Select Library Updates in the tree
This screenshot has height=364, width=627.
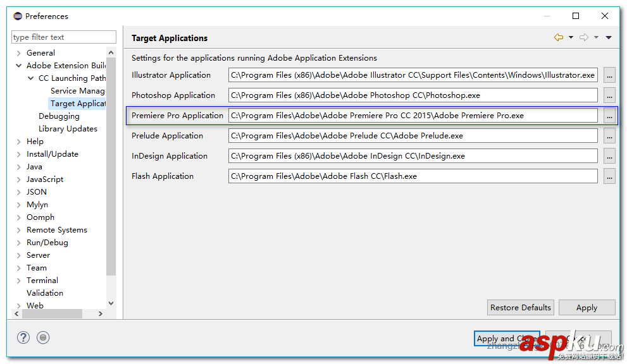(x=68, y=129)
